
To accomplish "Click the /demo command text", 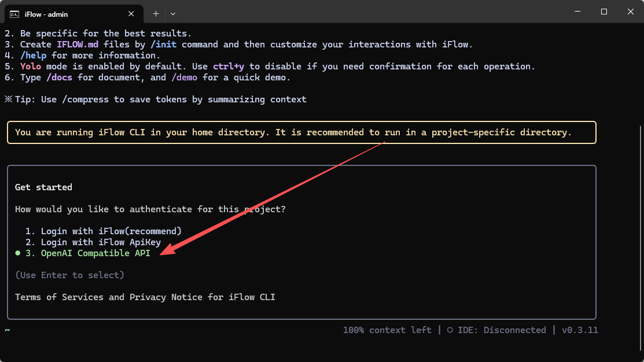I will click(x=184, y=77).
